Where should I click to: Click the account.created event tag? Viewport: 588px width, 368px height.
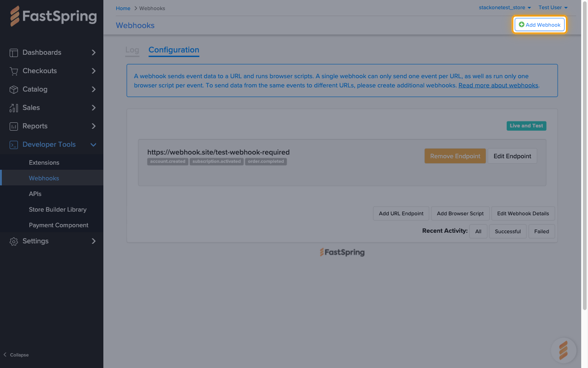[168, 161]
